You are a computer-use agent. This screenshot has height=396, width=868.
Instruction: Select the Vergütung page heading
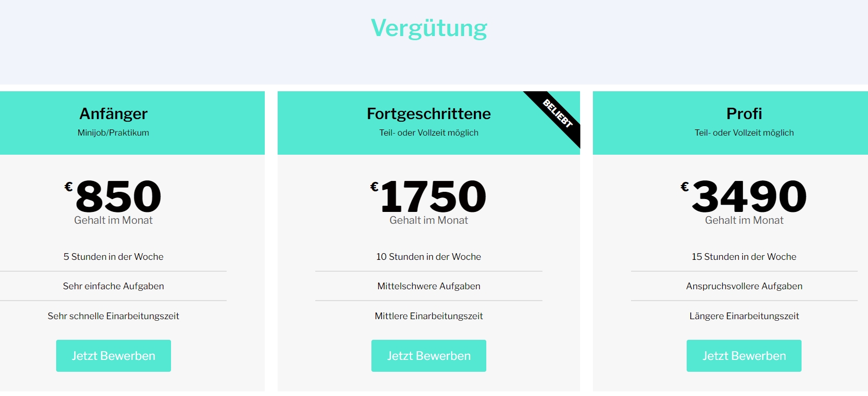(429, 28)
